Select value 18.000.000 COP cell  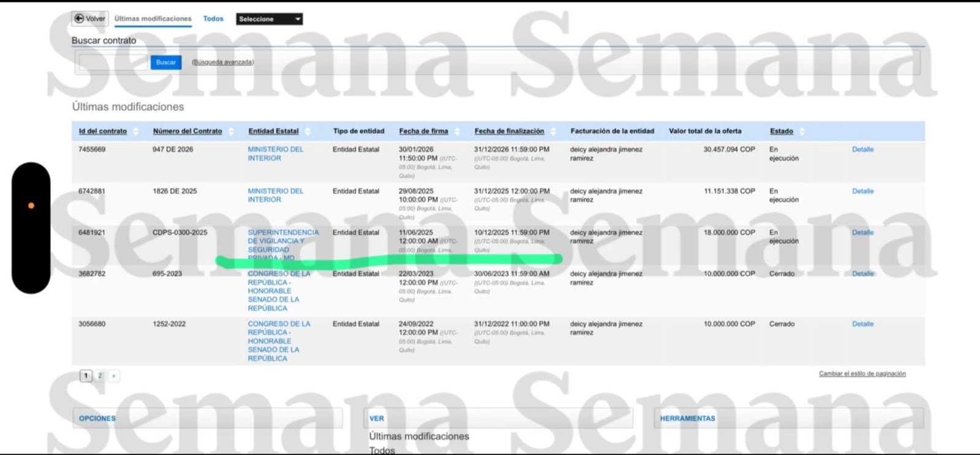click(729, 233)
